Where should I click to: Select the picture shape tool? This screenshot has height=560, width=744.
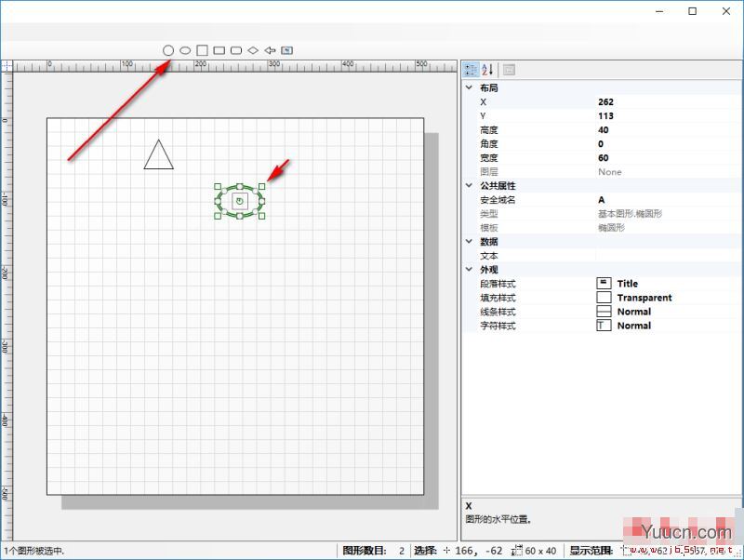[286, 50]
